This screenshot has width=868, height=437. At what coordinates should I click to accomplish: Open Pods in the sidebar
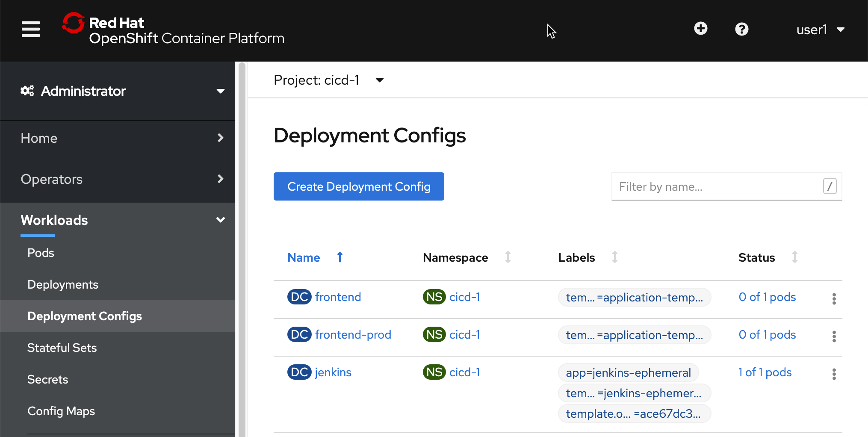41,253
